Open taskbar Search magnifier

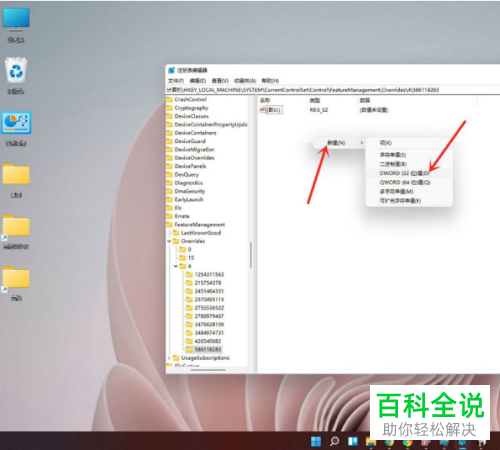point(334,441)
